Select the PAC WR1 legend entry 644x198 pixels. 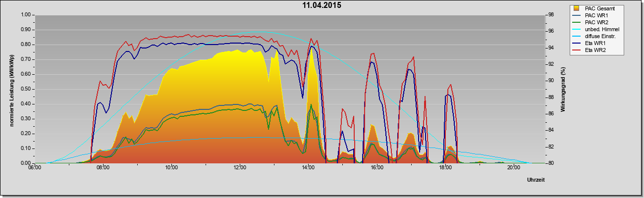pyautogui.click(x=589, y=15)
